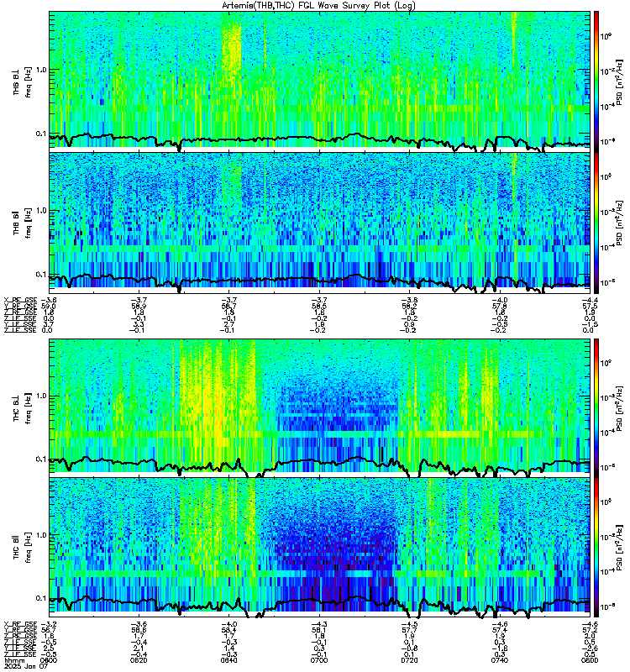
Task: Click the 'THC B⊥ freq [Hz]' axis label
Action: pyautogui.click(x=23, y=407)
